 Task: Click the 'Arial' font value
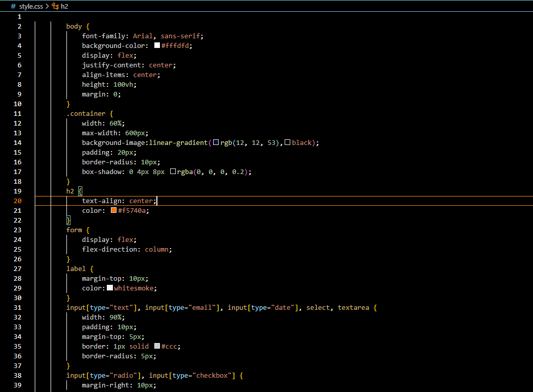tap(143, 36)
